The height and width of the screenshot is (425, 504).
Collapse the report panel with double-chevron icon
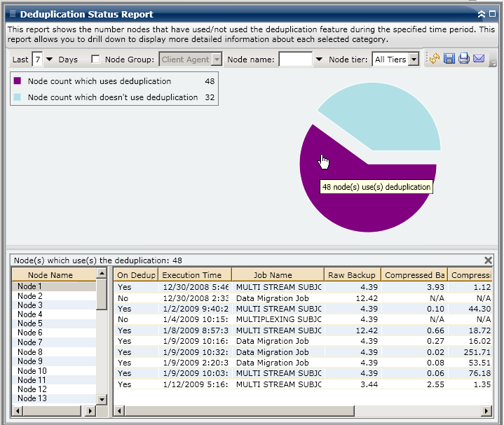coord(482,14)
